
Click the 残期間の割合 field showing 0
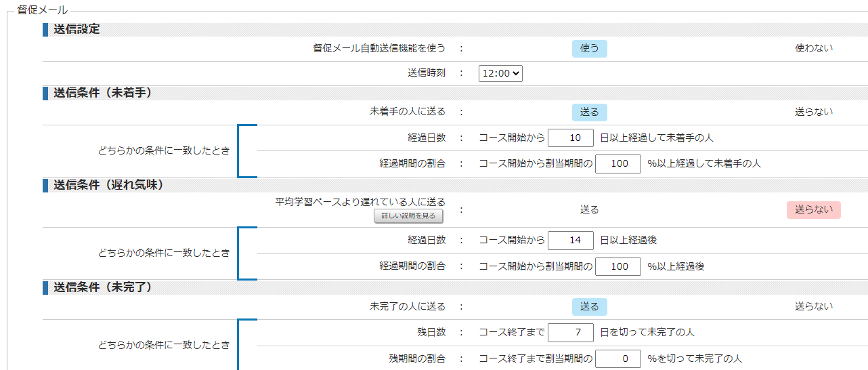pyautogui.click(x=617, y=358)
